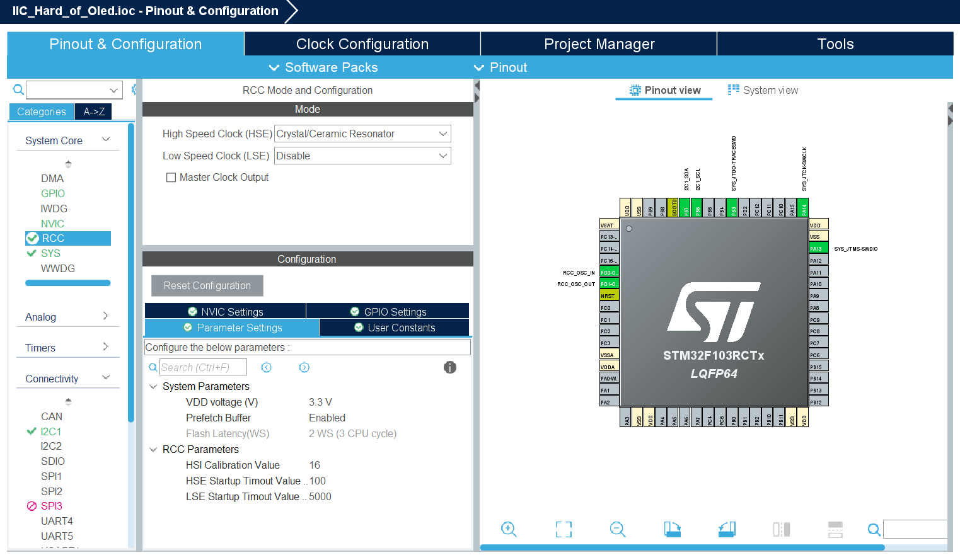This screenshot has height=560, width=960.
Task: Rotate chip view clockwise icon
Action: pyautogui.click(x=672, y=529)
